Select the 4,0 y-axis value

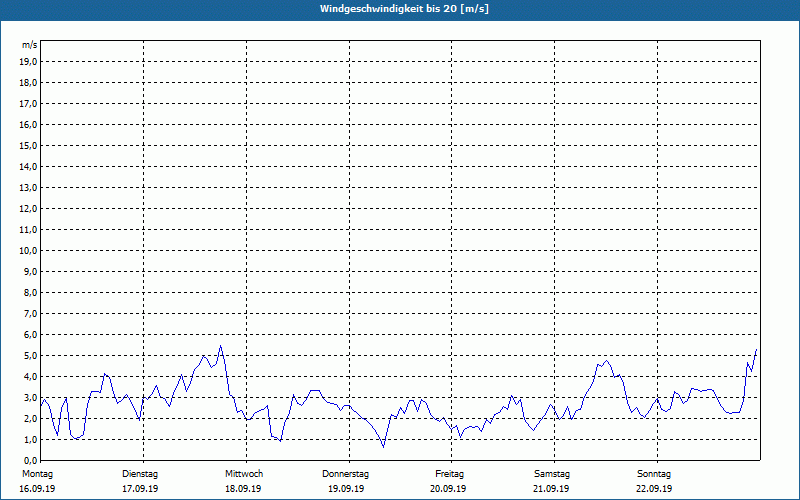(30, 377)
